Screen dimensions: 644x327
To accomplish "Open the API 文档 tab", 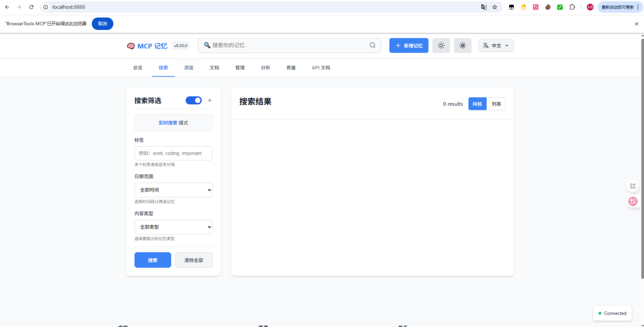I will pyautogui.click(x=321, y=68).
